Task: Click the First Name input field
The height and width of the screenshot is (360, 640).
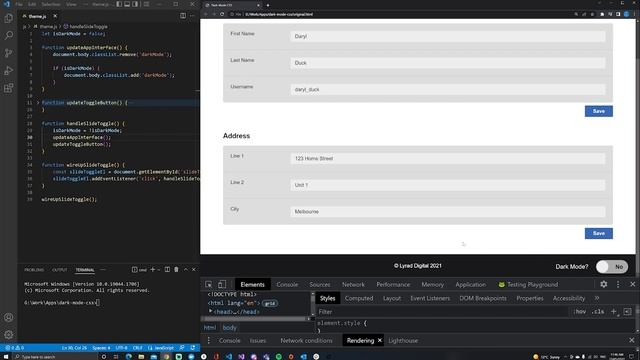Action: 448,36
